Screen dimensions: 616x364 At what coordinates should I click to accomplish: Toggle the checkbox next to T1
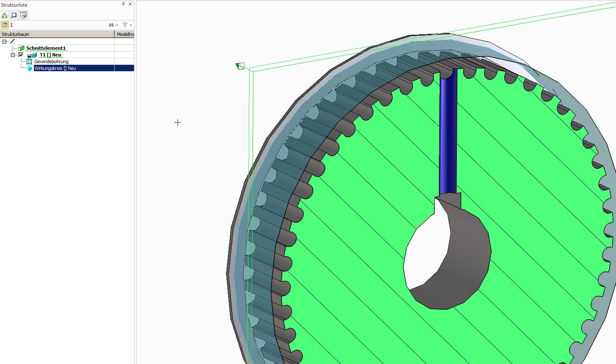click(x=21, y=55)
